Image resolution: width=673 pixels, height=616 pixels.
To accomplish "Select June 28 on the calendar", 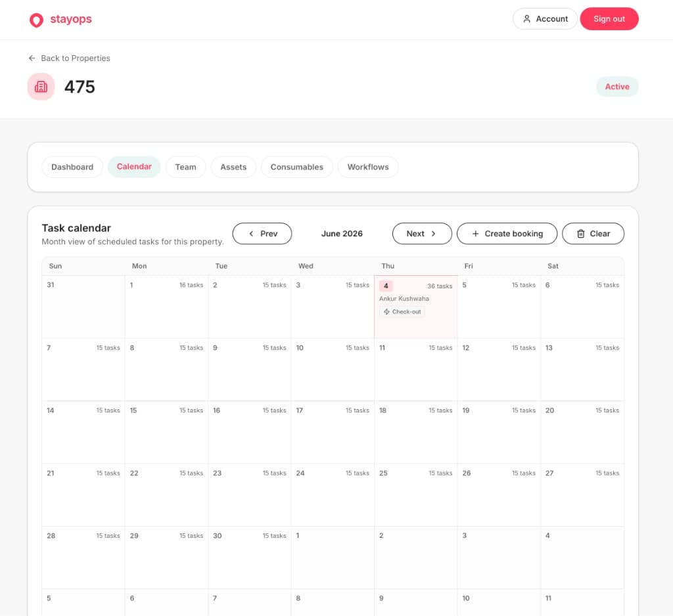I will coord(83,558).
